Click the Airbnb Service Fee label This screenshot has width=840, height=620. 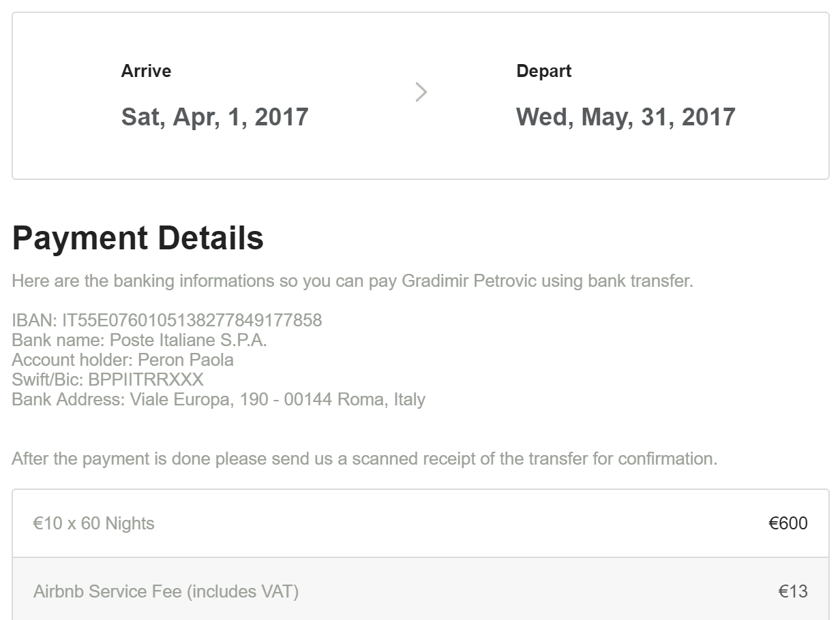click(166, 591)
